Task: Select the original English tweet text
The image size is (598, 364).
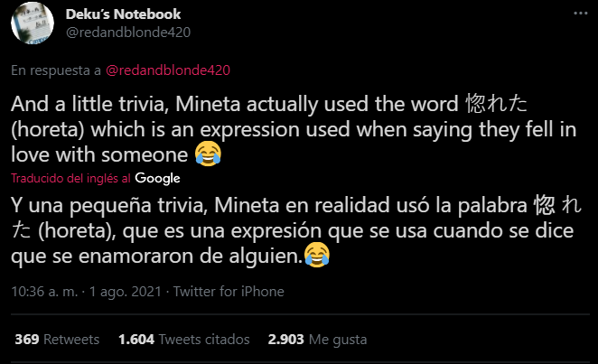Action: click(271, 126)
